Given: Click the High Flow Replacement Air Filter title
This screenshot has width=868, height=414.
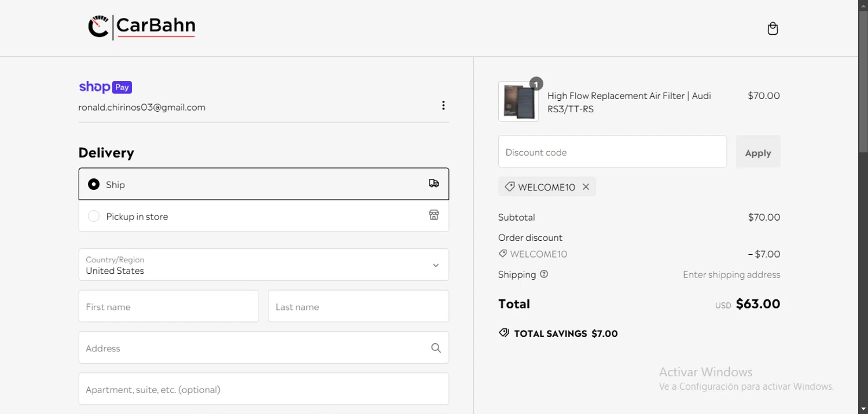Looking at the screenshot, I should 630,102.
